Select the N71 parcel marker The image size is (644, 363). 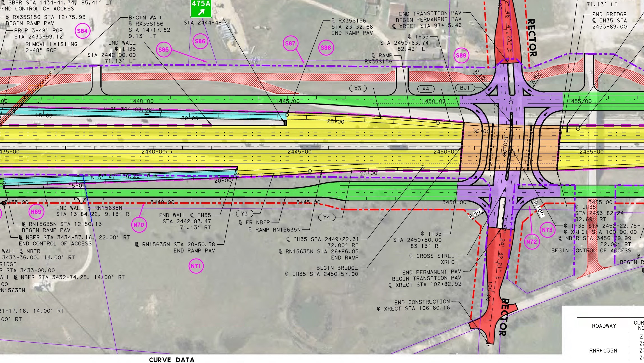pos(196,266)
